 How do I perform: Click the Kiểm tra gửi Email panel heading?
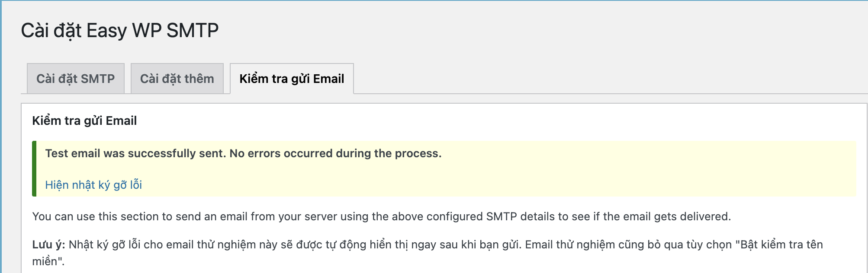point(84,121)
